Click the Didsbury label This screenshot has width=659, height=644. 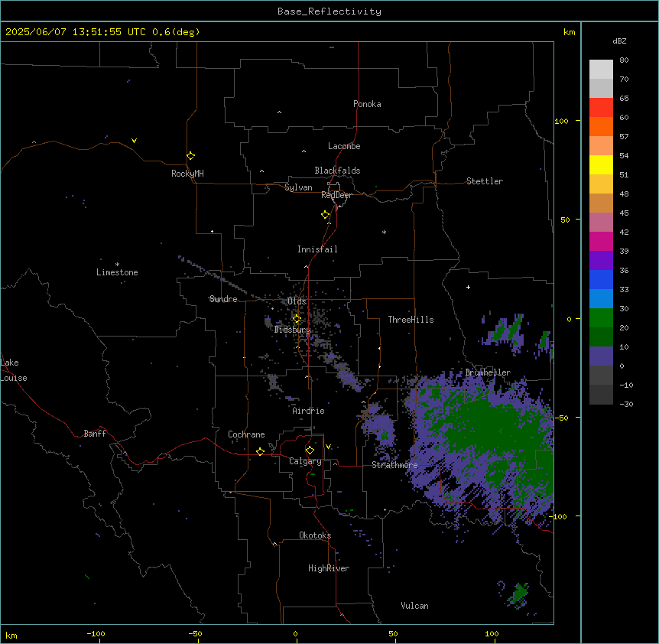pyautogui.click(x=293, y=330)
